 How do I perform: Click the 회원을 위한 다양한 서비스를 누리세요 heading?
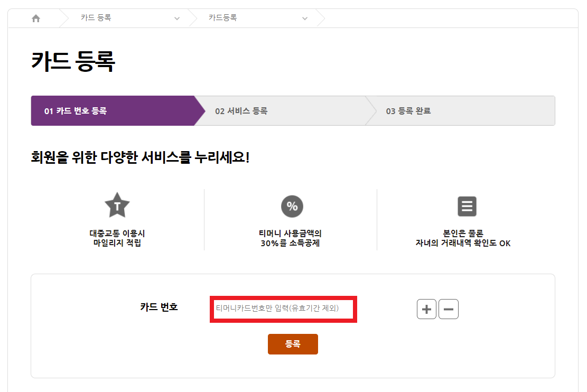click(x=140, y=157)
